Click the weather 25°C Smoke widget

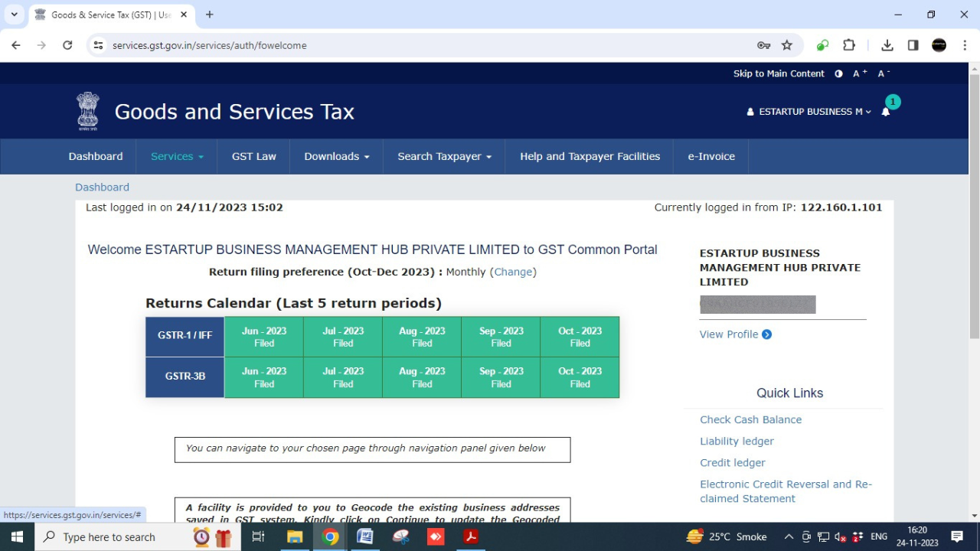coord(727,536)
